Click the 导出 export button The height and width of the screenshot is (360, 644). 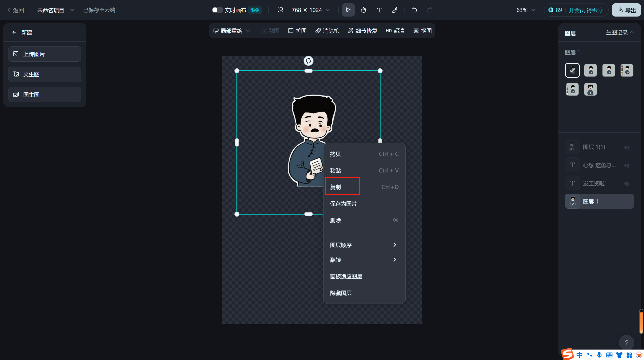click(x=626, y=10)
